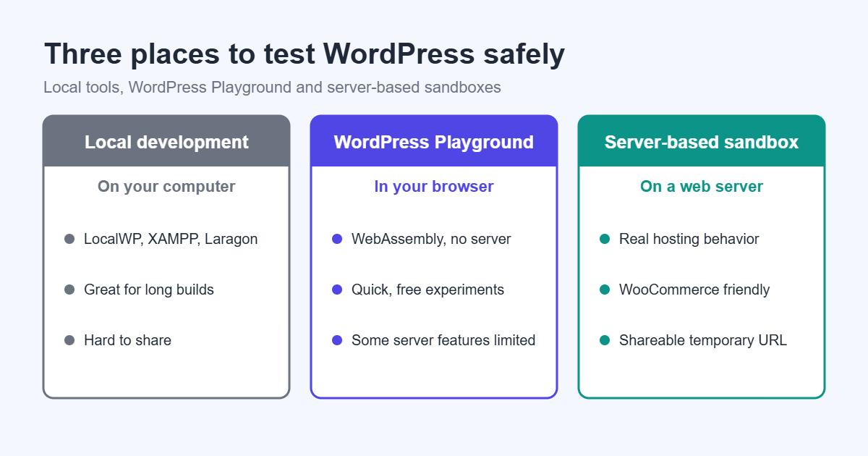The image size is (868, 456).
Task: Click the 'Shareable temporary URL' text
Action: (x=703, y=340)
